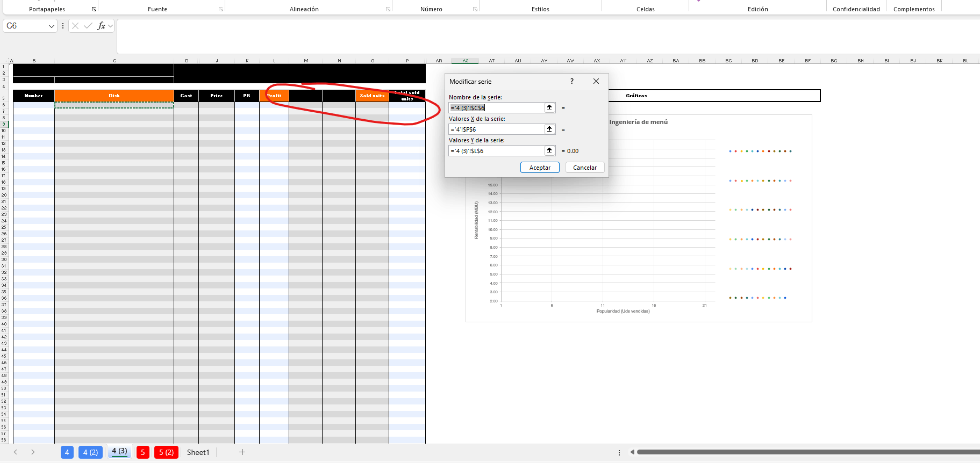Open the Sheet1 tab
980x463 pixels.
click(198, 452)
